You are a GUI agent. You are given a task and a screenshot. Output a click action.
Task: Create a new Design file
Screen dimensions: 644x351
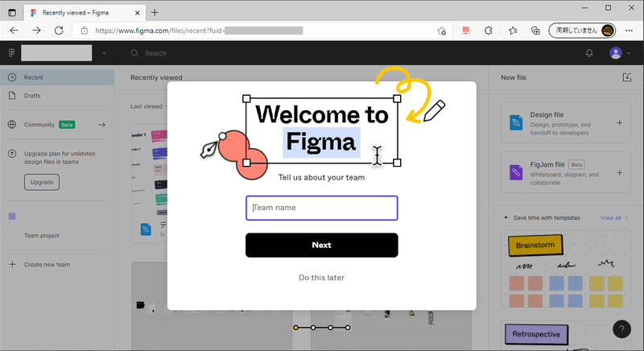pyautogui.click(x=566, y=122)
